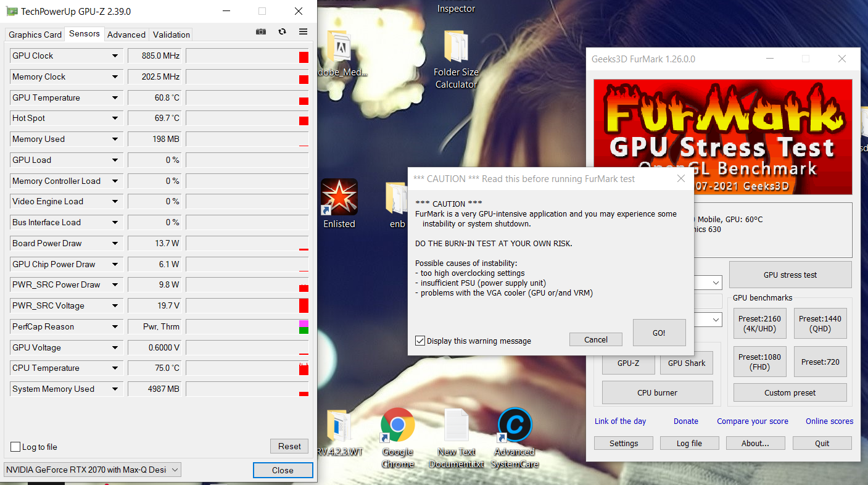Screen dimensions: 868x485
Task: Switch to the Advanced tab
Action: point(126,35)
